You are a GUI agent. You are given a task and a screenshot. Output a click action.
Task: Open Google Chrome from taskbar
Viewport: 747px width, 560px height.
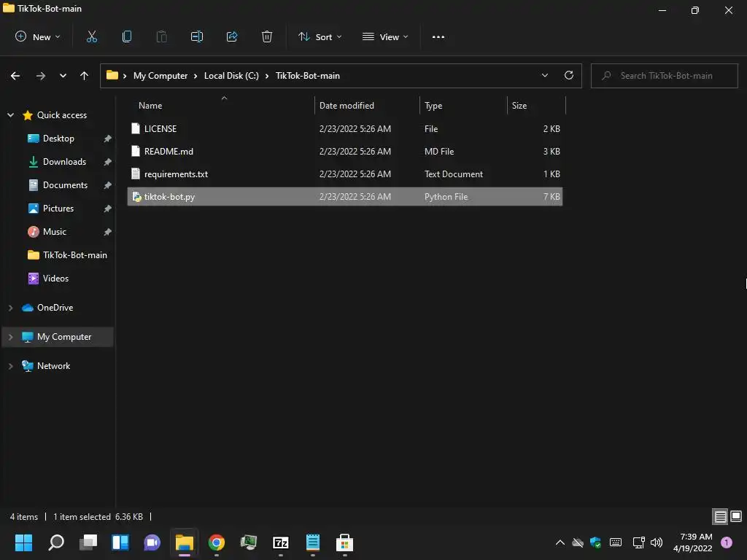click(x=216, y=542)
